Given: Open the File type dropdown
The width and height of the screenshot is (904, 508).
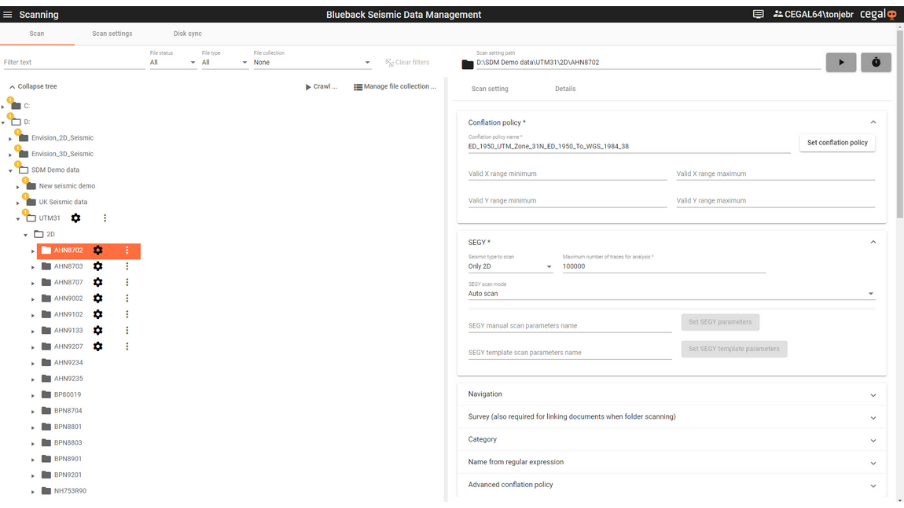Looking at the screenshot, I should (225, 62).
